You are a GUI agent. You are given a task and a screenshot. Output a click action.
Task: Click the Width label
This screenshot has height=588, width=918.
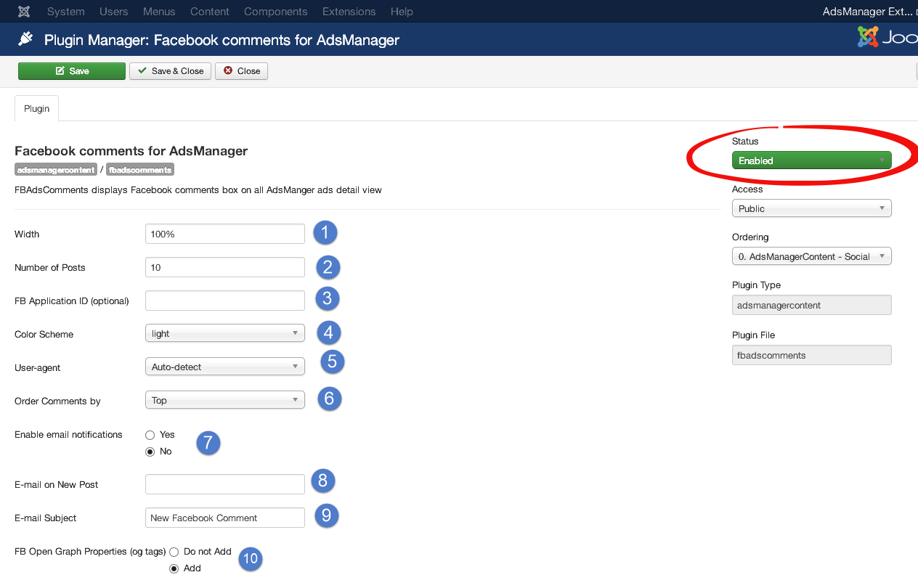(x=27, y=234)
